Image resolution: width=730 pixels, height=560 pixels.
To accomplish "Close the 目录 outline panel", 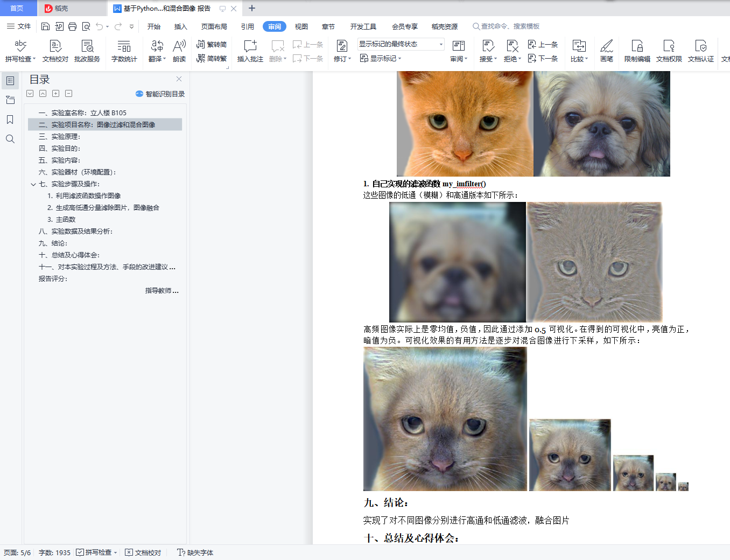I will point(179,79).
